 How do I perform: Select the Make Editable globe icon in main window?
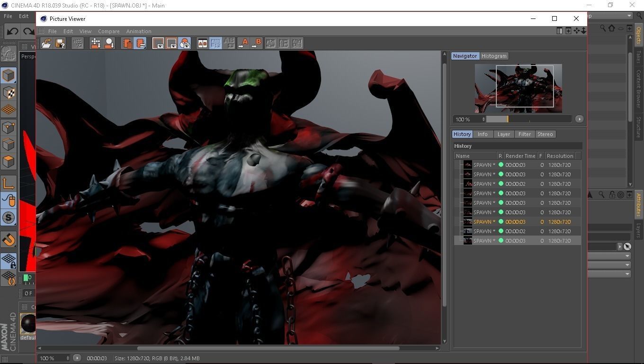[8, 54]
